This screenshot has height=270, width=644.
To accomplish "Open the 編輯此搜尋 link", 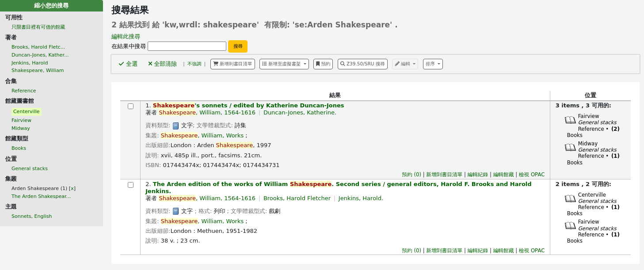I will pos(126,37).
